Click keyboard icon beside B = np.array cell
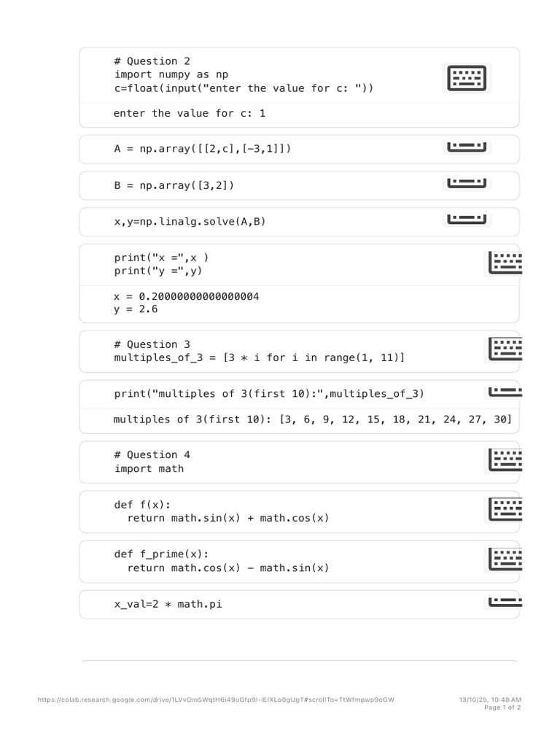Image resolution: width=560 pixels, height=747 pixels. pyautogui.click(x=467, y=183)
